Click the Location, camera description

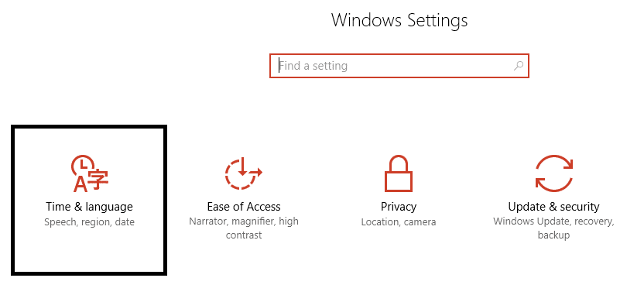pos(399,222)
